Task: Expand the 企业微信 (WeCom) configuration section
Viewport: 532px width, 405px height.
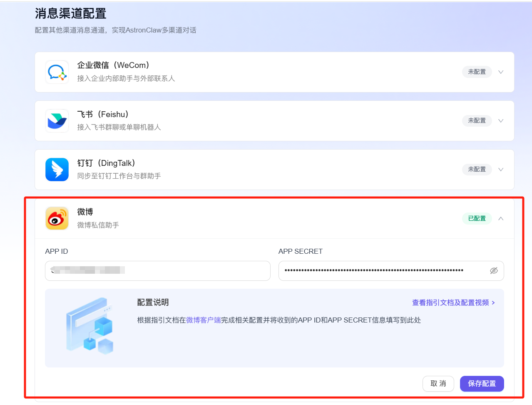Action: point(500,72)
